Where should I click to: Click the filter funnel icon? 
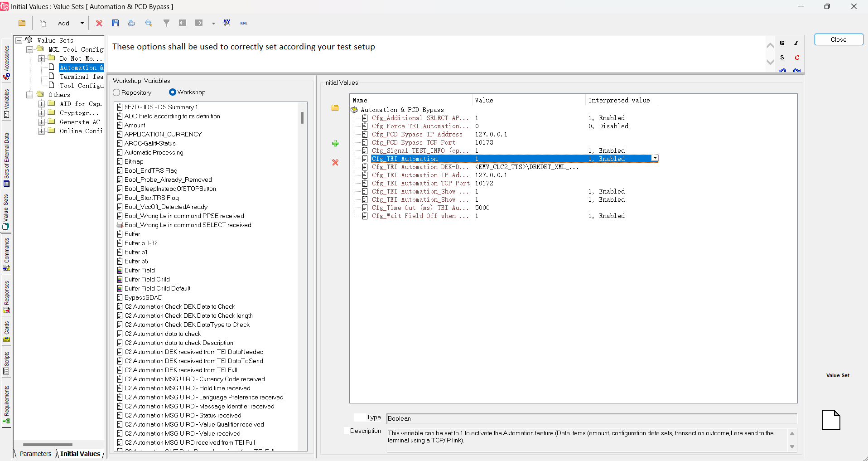[x=166, y=23]
